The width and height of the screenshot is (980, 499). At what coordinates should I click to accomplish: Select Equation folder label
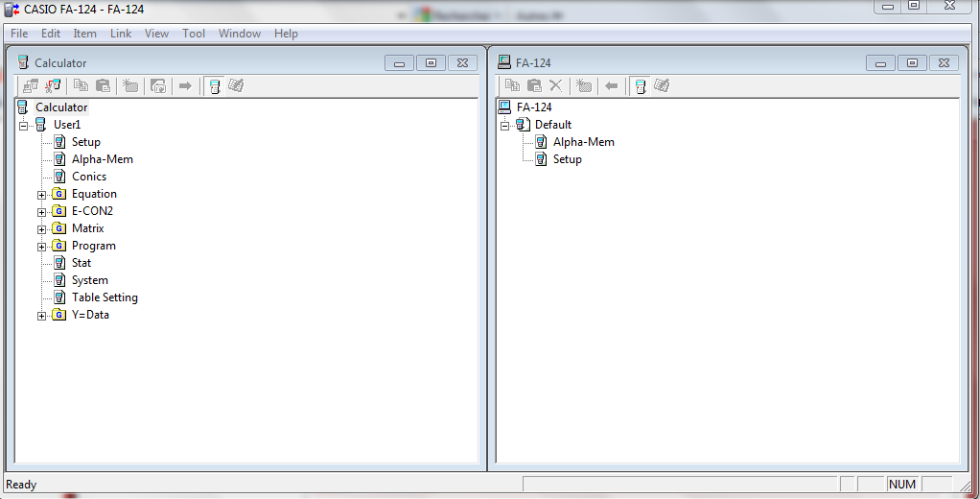coord(94,194)
